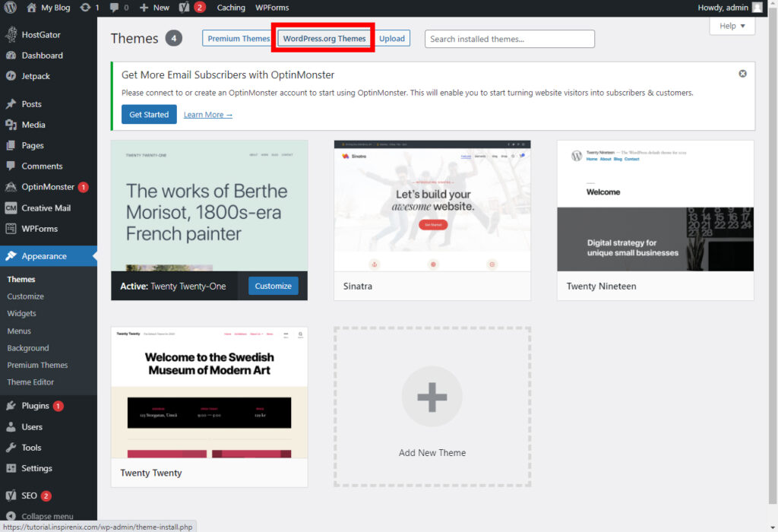This screenshot has height=532, width=778.
Task: Focus the Search installed themes field
Action: pyautogui.click(x=510, y=39)
